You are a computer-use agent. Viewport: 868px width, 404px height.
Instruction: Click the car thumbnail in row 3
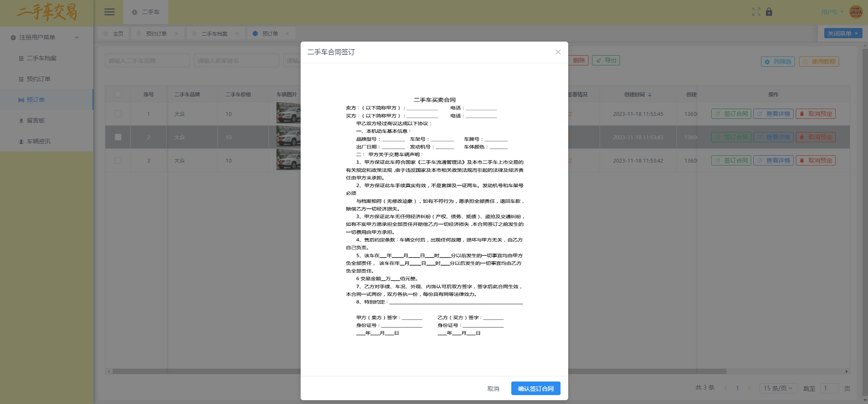(288, 160)
